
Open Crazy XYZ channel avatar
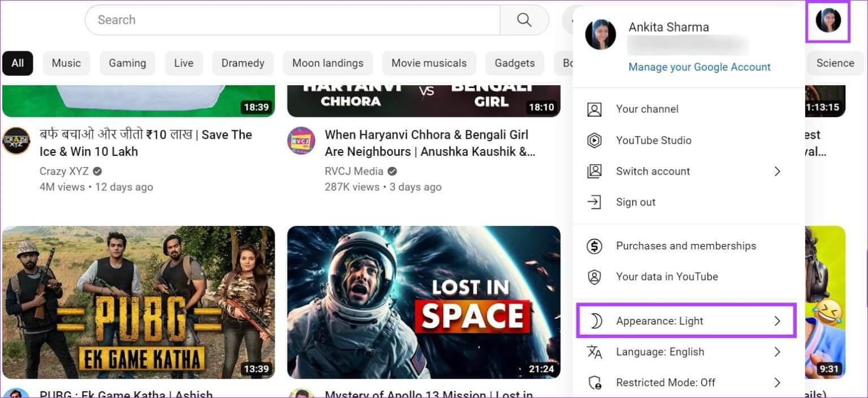16,141
